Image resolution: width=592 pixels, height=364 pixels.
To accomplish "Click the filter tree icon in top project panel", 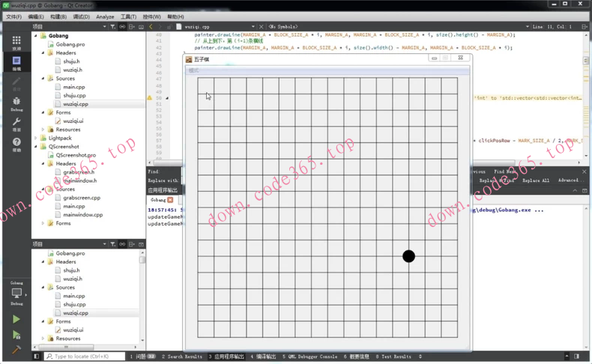I will 113,27.
